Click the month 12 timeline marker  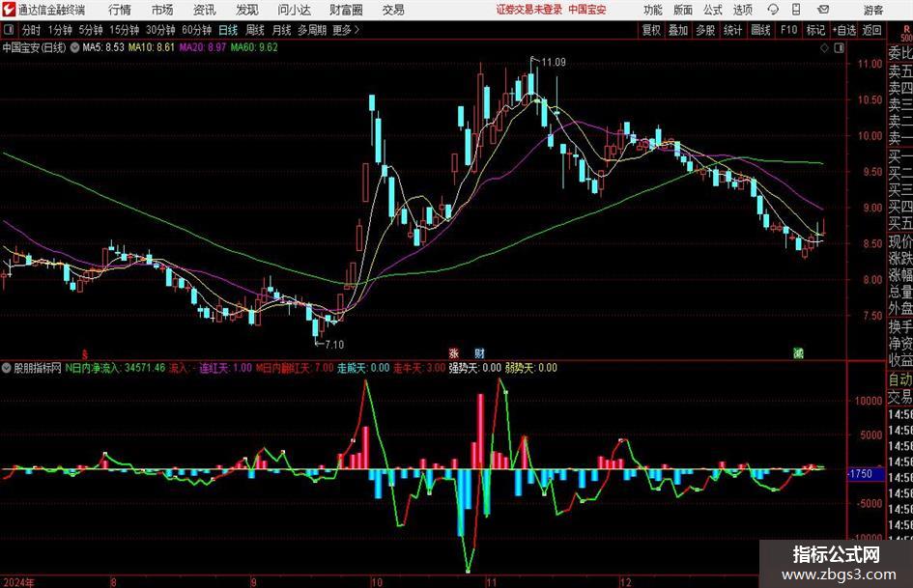(625, 582)
